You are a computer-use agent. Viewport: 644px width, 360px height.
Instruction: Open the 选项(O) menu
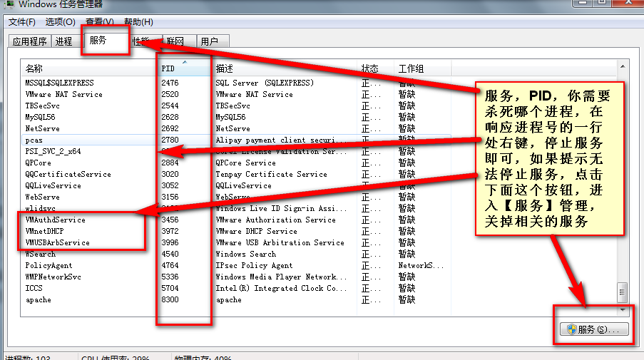[61, 22]
